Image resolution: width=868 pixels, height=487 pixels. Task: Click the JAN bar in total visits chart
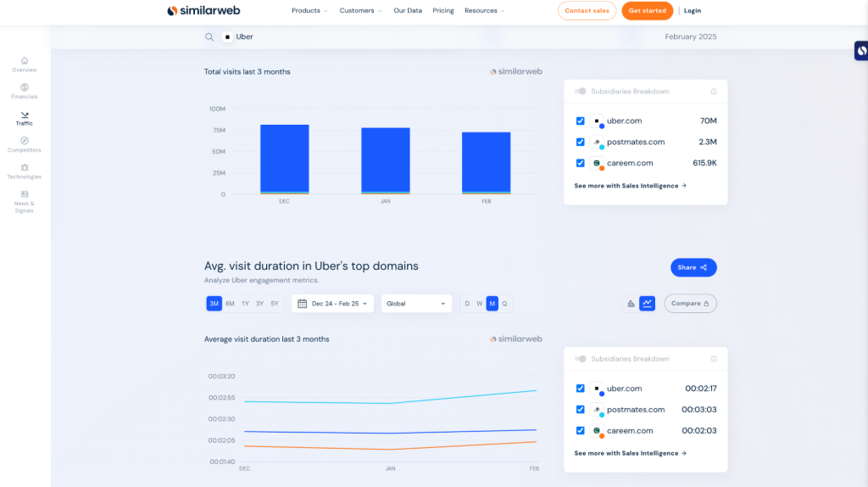tap(386, 161)
